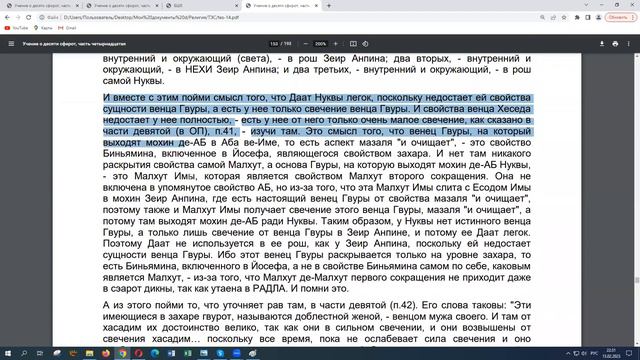Image resolution: width=640 pixels, height=360 pixels.
Task: Open the tab search dropdown chevron
Action: point(587,5)
